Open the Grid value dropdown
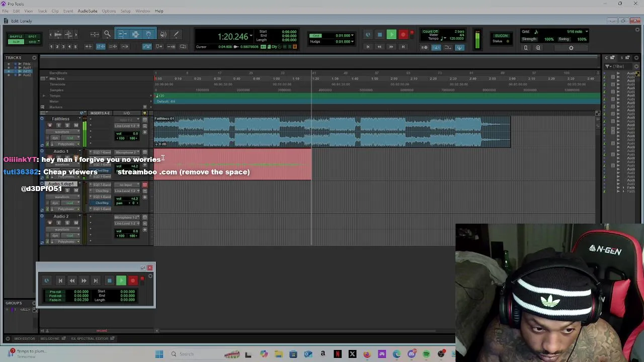Image resolution: width=644 pixels, height=362 pixels. pos(352,36)
